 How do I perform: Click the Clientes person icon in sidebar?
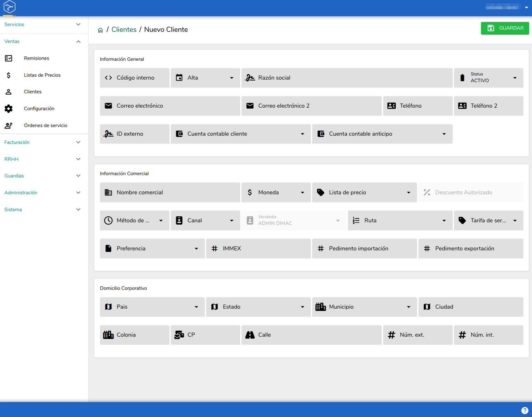tap(9, 92)
